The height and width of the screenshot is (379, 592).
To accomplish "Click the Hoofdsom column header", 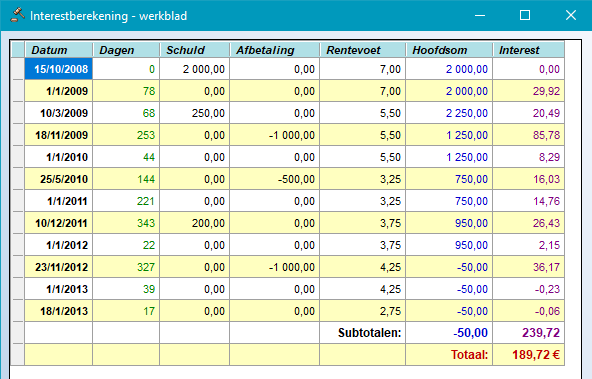I will click(x=449, y=50).
